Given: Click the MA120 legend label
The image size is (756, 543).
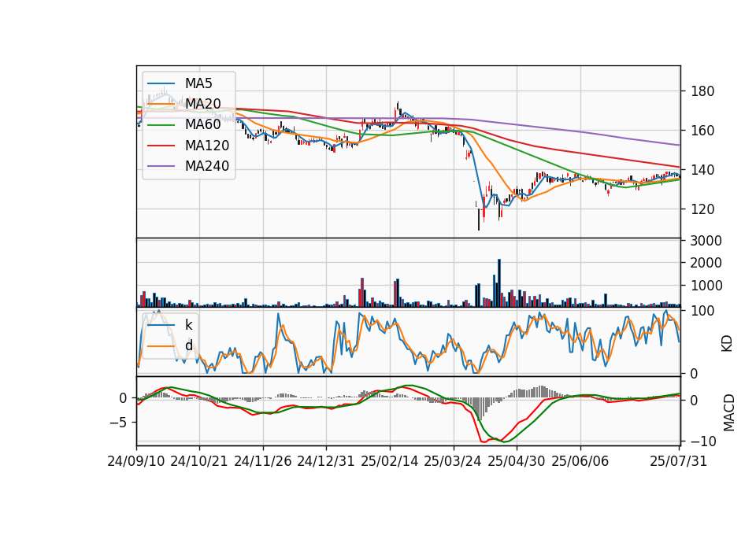Looking at the screenshot, I should [207, 146].
